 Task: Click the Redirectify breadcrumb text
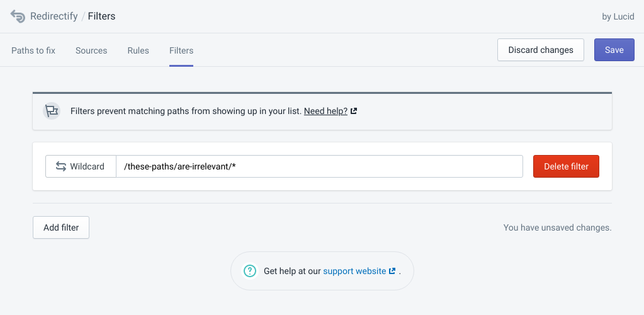54,16
